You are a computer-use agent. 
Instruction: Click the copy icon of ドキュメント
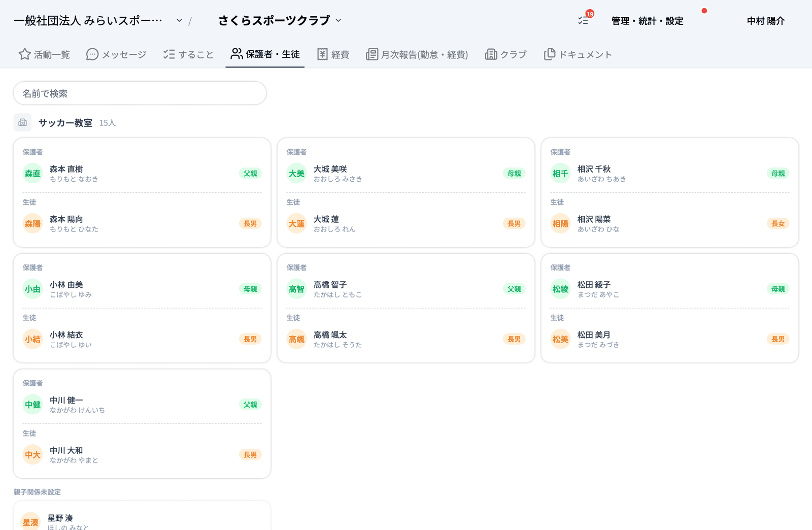coord(549,54)
